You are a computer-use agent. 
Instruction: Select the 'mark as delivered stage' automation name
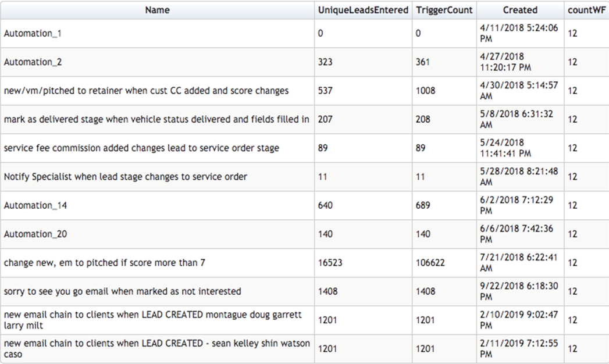click(156, 119)
